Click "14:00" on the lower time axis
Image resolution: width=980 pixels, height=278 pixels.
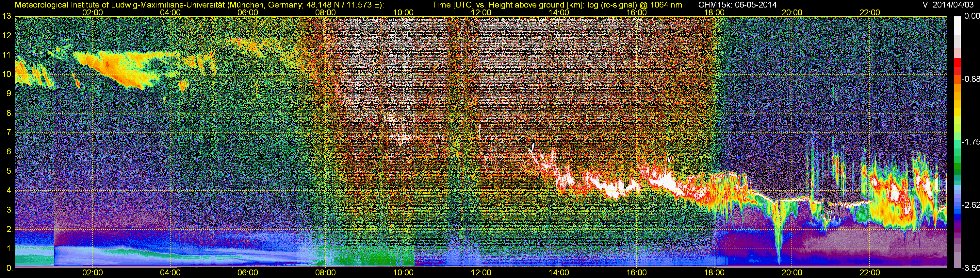point(559,273)
